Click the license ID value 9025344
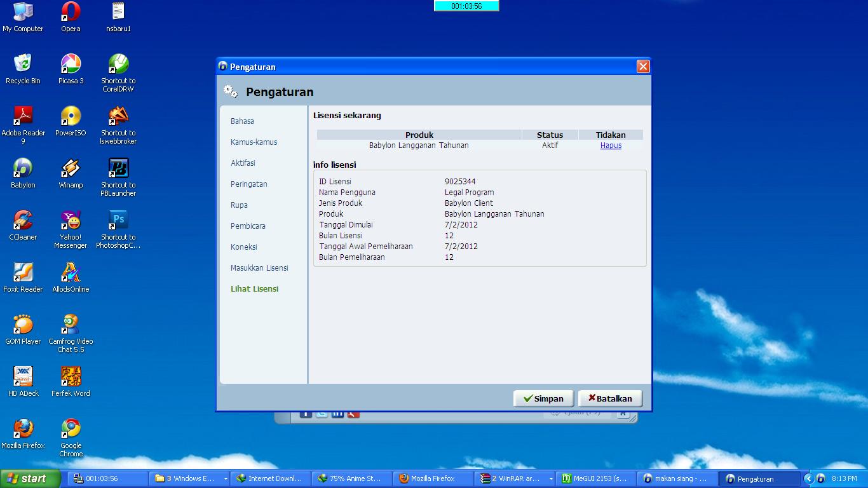This screenshot has height=488, width=868. pos(460,182)
